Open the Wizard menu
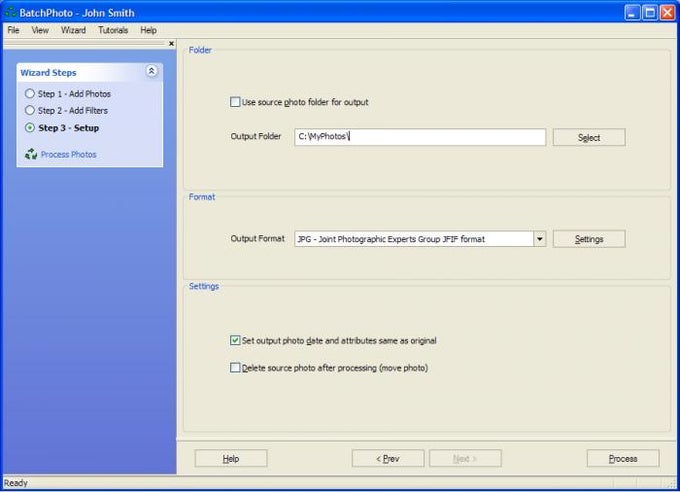 click(x=73, y=30)
